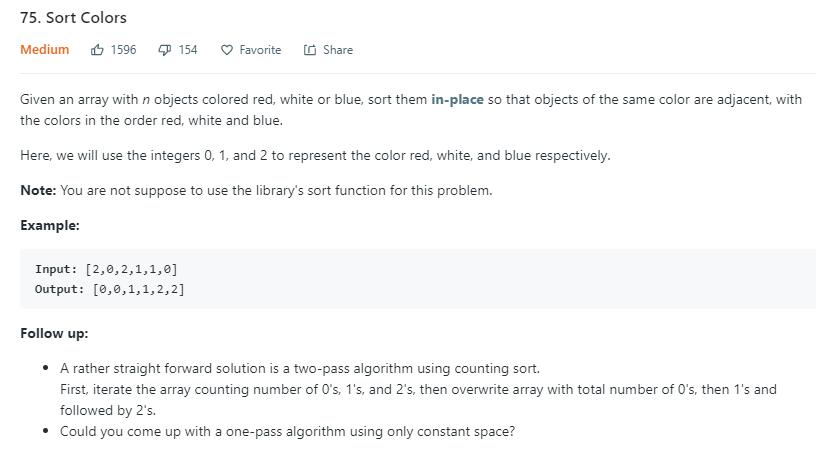Click the Share text label
Image resolution: width=834 pixels, height=461 pixels.
(337, 50)
